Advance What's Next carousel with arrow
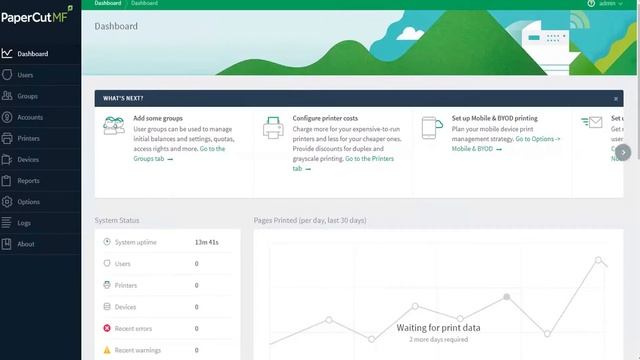Viewport: 640px width, 360px height. click(x=623, y=153)
